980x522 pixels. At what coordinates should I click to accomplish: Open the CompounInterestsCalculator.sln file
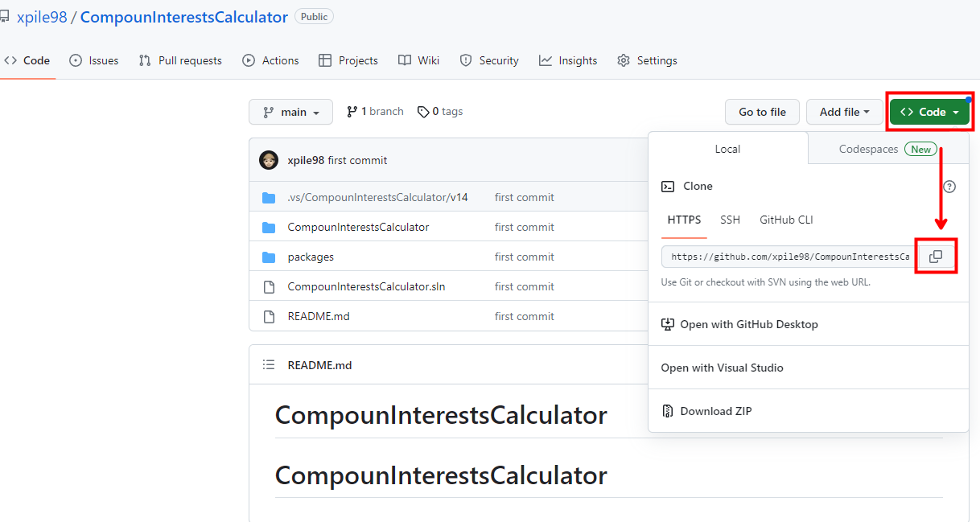(368, 286)
